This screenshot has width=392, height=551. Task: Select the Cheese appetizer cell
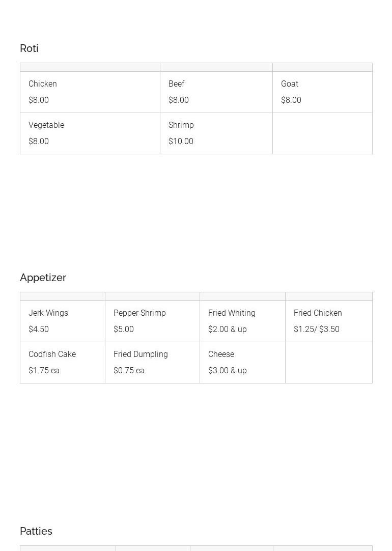[x=221, y=354]
